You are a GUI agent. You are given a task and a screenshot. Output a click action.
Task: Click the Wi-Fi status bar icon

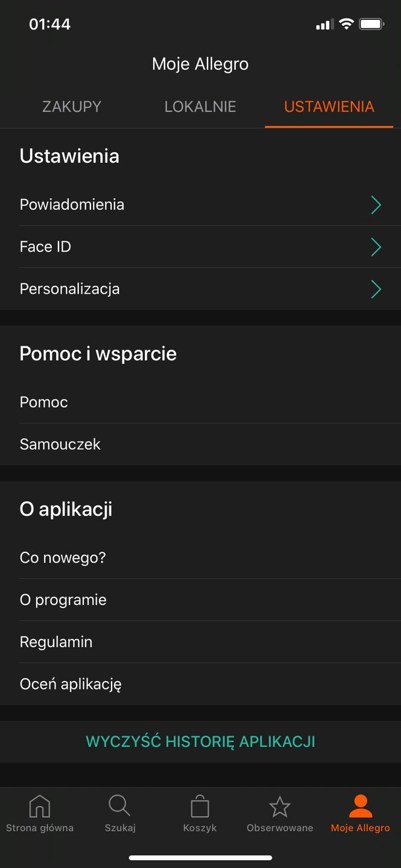point(346,24)
